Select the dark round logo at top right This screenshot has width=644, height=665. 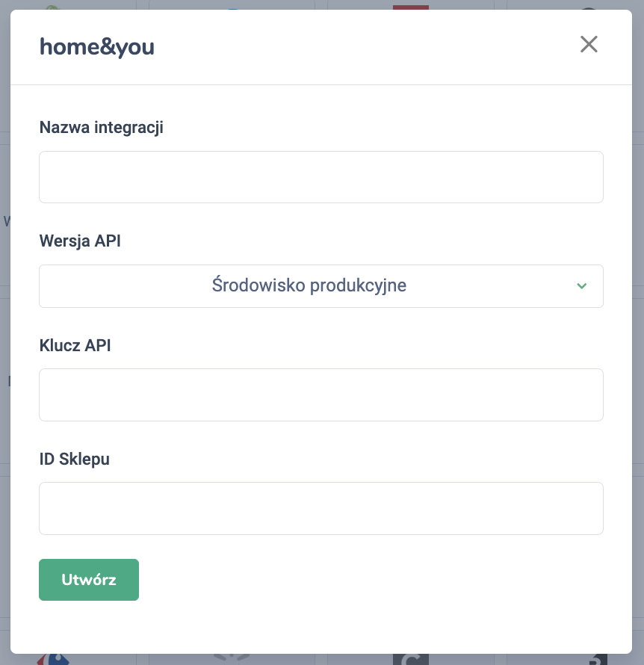(x=589, y=7)
